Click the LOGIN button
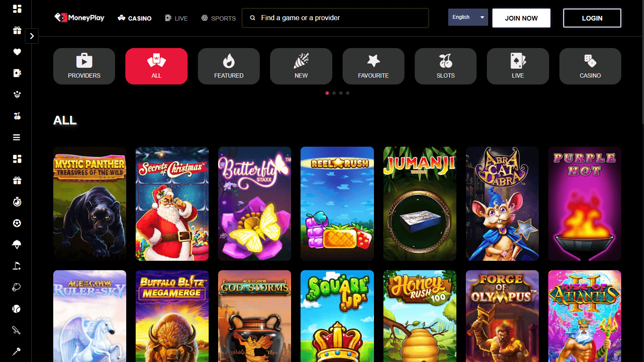The image size is (644, 362). [x=592, y=18]
